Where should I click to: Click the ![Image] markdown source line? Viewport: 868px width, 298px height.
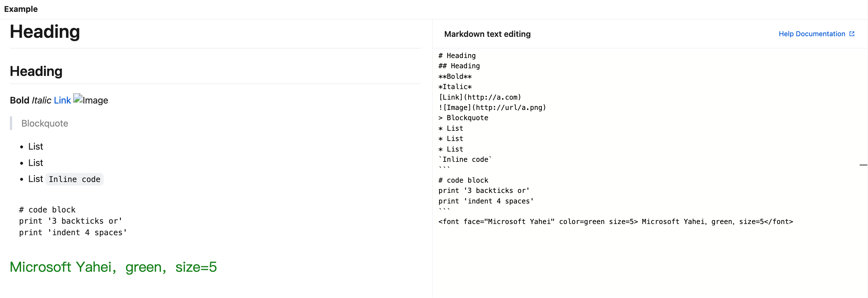(x=492, y=108)
